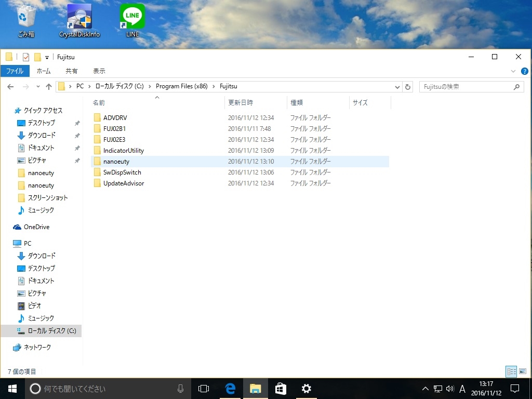Click Fujitsu breadcrumb in address bar
Screen dimensions: 532x399
(229, 86)
